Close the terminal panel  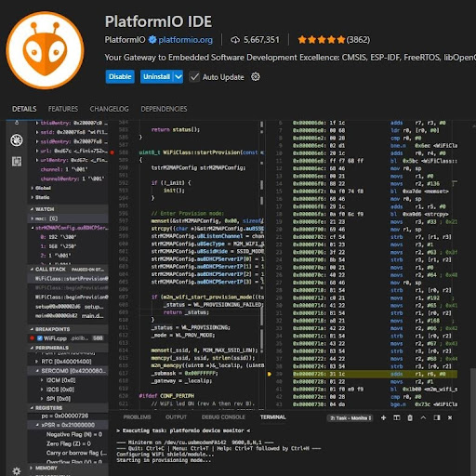pyautogui.click(x=450, y=417)
